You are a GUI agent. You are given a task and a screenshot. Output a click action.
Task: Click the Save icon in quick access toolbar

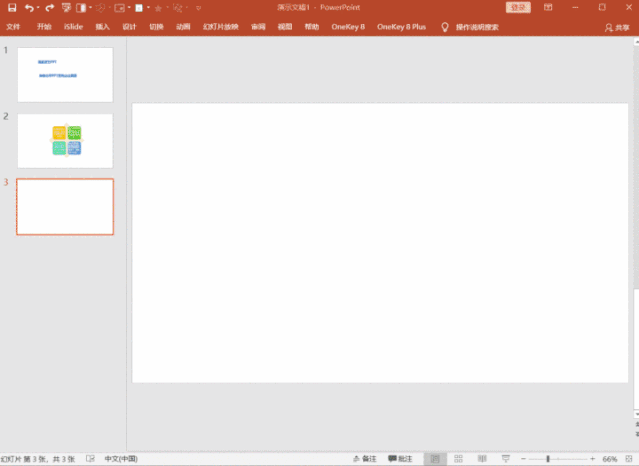[x=11, y=7]
